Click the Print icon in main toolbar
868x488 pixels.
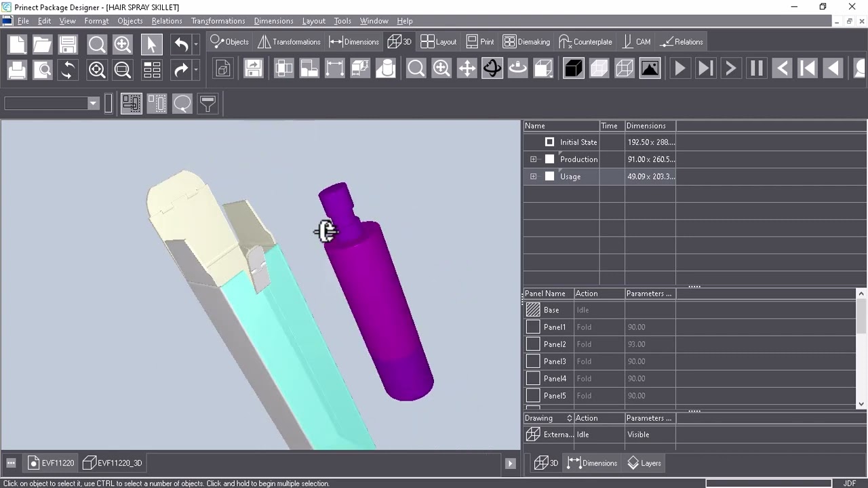point(17,70)
